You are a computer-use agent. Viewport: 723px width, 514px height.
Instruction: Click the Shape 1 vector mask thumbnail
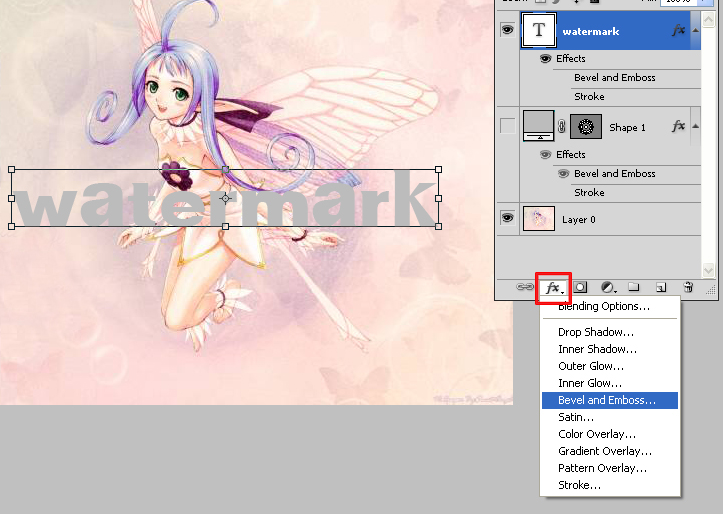click(x=589, y=127)
